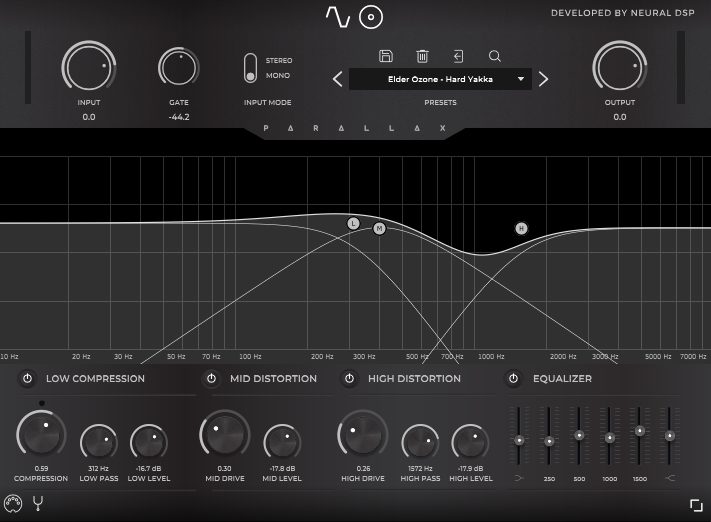Open the sine wave view icon
The height and width of the screenshot is (522, 711).
[x=338, y=17]
